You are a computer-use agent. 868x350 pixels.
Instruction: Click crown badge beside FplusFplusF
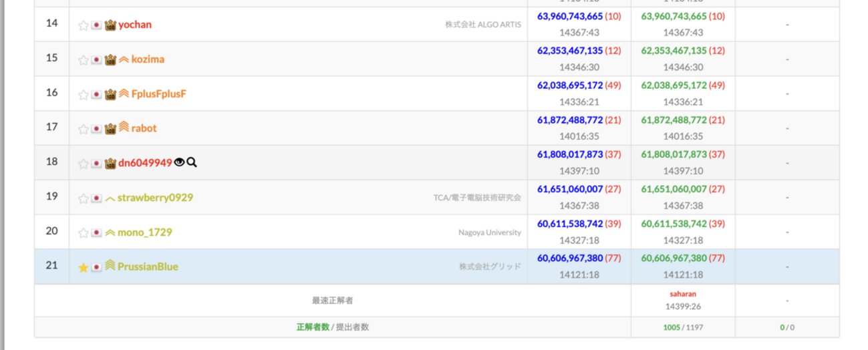(x=110, y=94)
